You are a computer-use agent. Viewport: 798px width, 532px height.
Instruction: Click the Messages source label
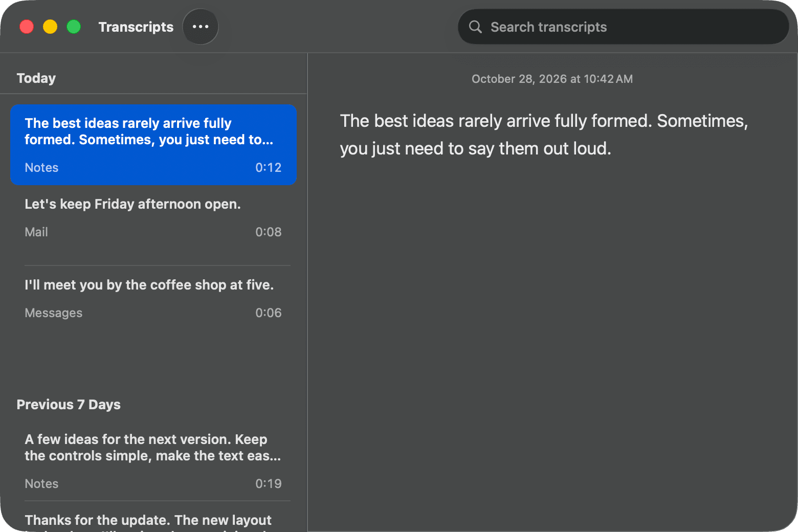(54, 313)
